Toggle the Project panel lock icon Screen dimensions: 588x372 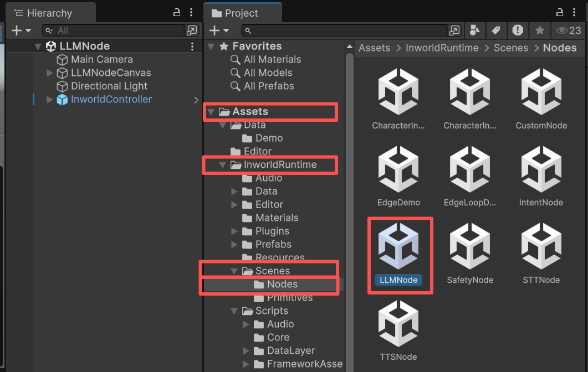560,12
